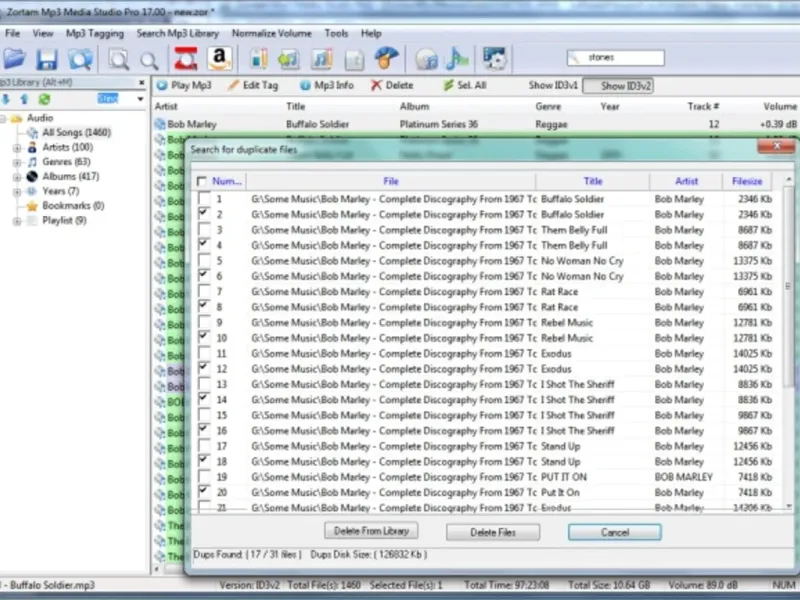Open the Help menu
The width and height of the screenshot is (800, 600).
[x=371, y=33]
